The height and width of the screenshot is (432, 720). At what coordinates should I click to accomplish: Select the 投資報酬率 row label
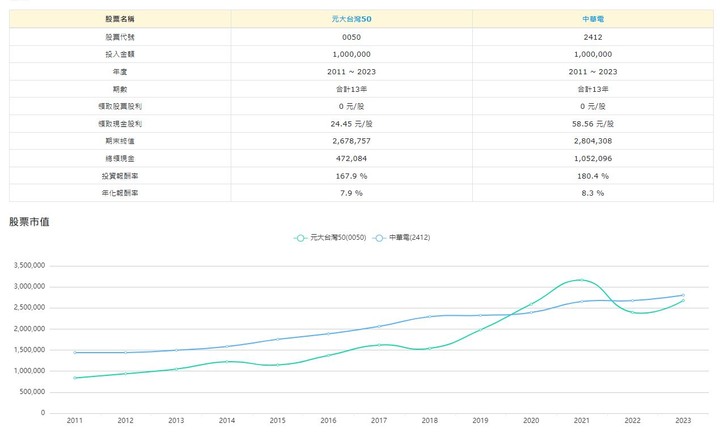coord(120,176)
